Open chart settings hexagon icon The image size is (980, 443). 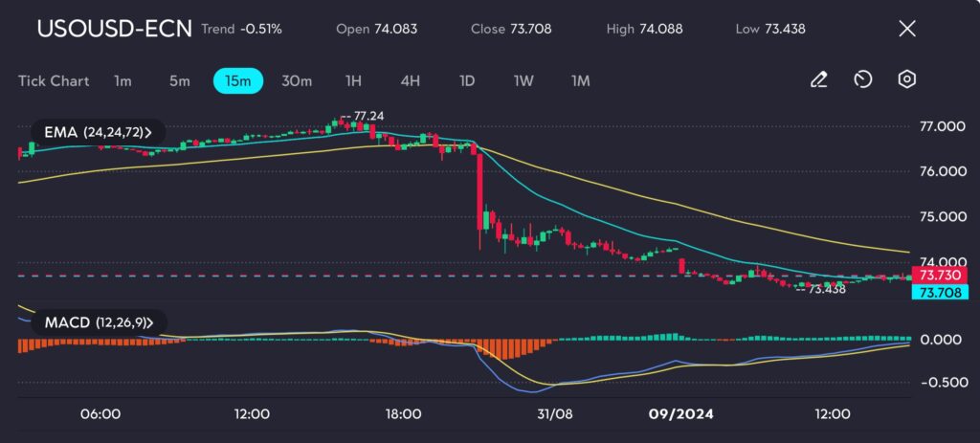[906, 80]
